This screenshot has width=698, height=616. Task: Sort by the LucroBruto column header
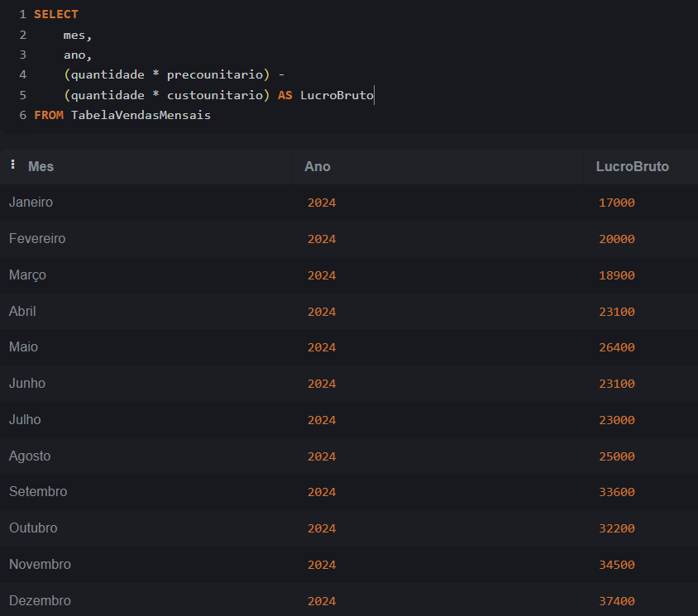(x=632, y=166)
